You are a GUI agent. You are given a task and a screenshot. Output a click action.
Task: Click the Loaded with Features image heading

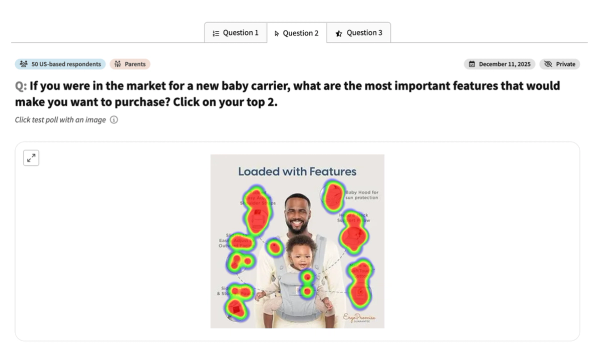tap(297, 171)
